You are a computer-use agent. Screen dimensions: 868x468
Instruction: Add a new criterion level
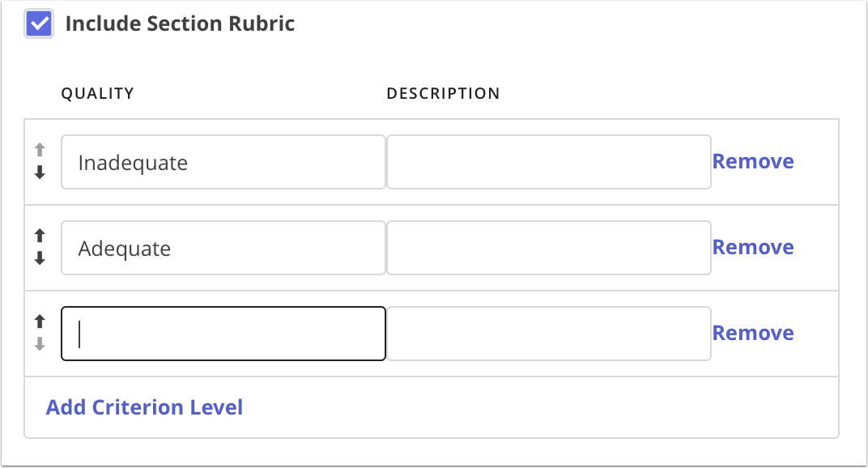coord(144,406)
